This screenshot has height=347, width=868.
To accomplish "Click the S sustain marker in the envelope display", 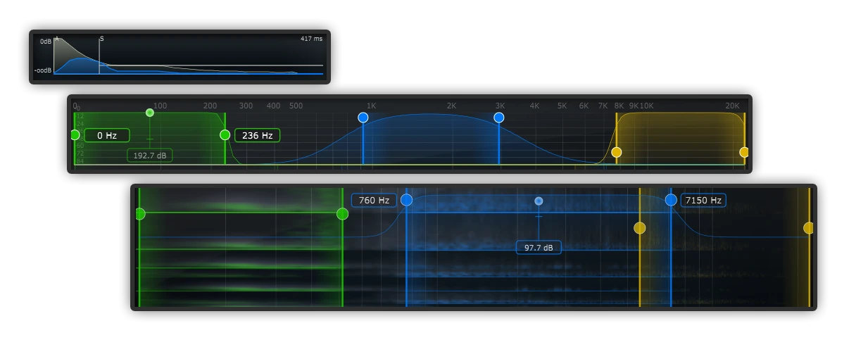I will [x=101, y=39].
